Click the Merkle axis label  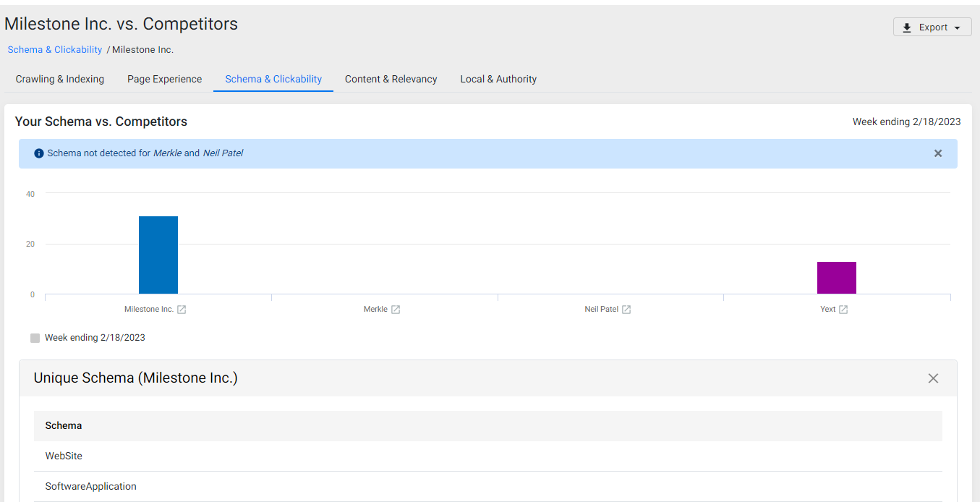pos(375,310)
